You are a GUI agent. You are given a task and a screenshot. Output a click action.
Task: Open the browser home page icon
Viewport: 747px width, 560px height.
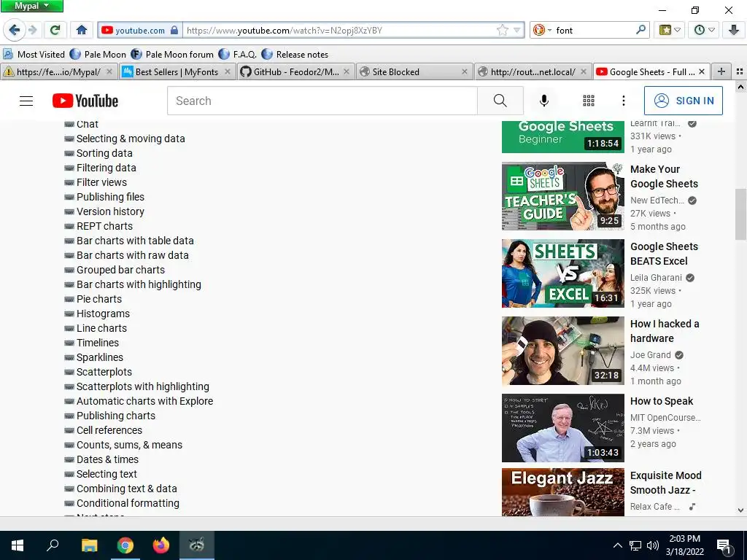point(82,30)
